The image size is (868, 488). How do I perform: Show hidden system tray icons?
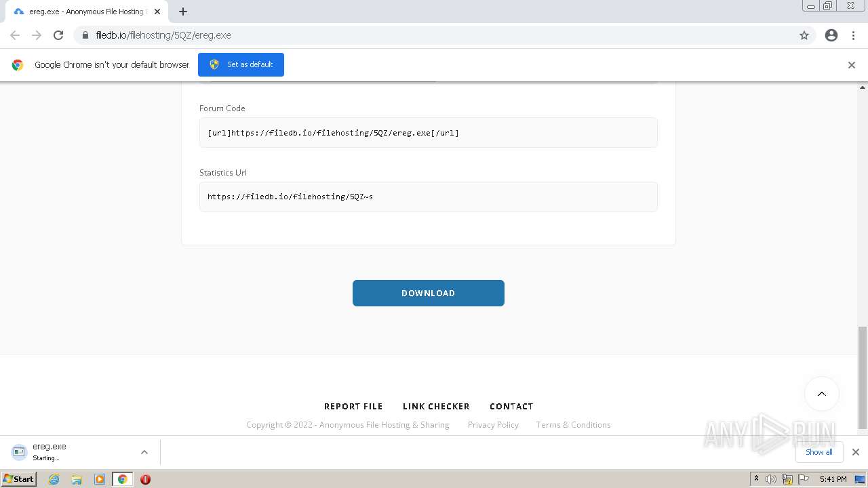(x=757, y=479)
